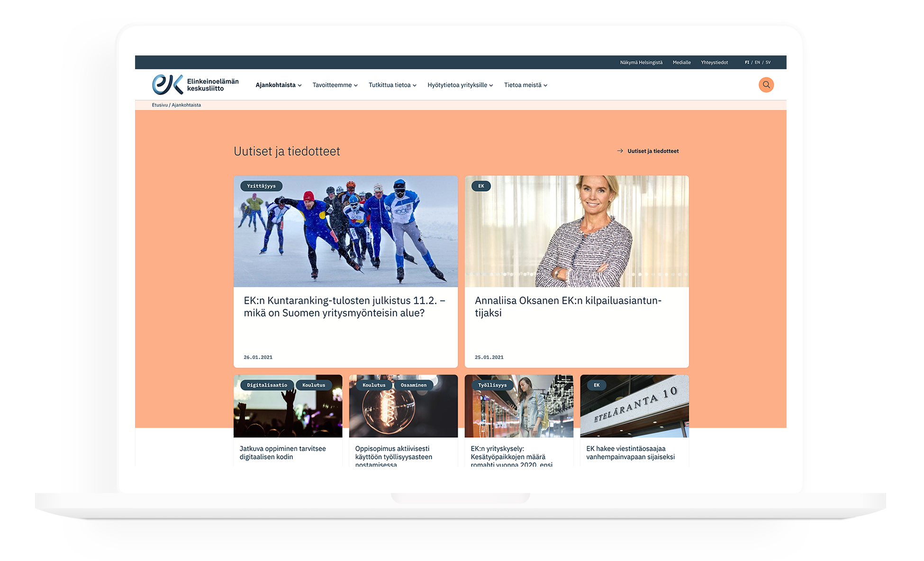
Task: Open Hyötytietoa yrityksille menu
Action: pos(460,85)
